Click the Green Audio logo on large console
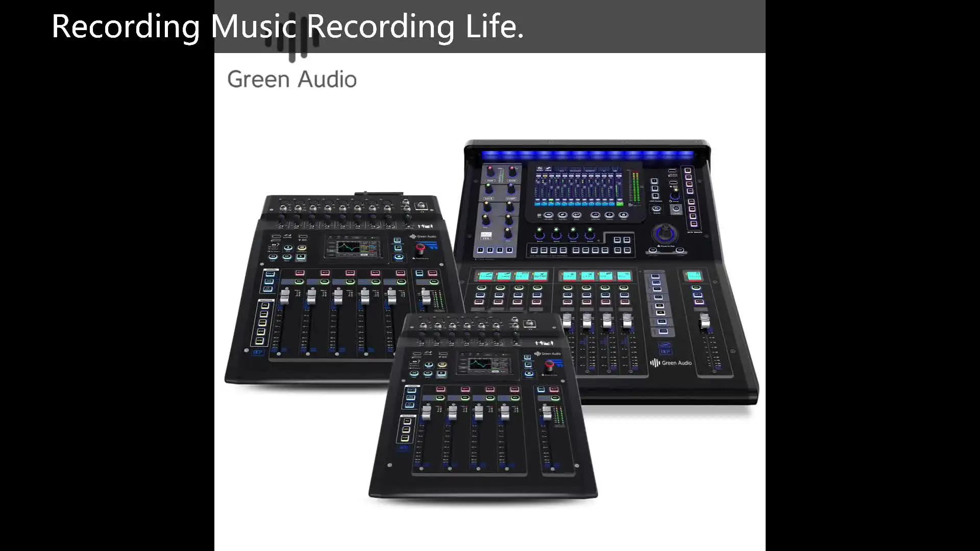 click(671, 363)
